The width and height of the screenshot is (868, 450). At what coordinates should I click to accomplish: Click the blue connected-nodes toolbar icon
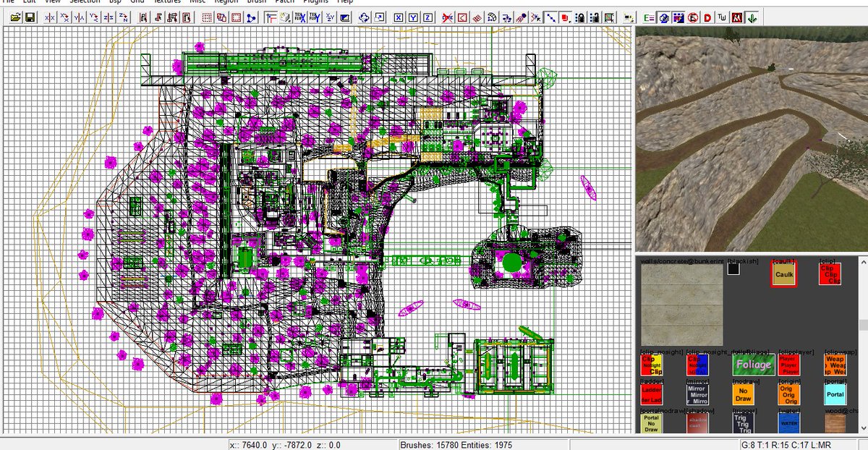[251, 17]
